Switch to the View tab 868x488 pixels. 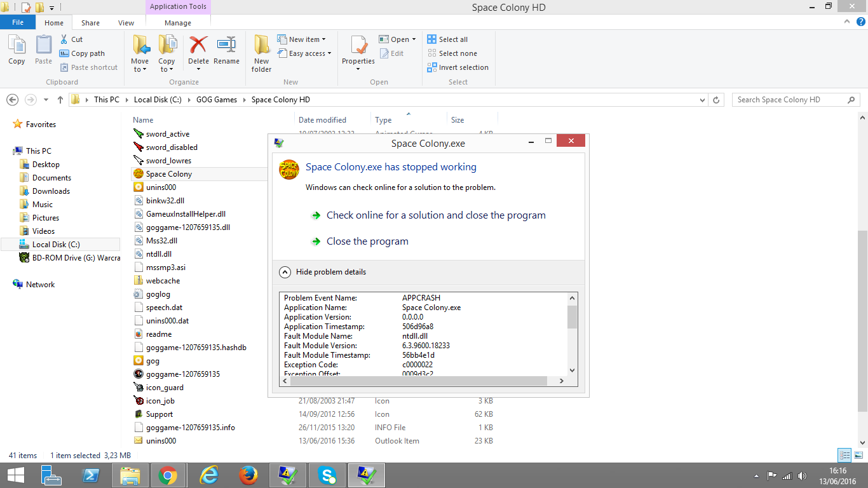click(x=126, y=23)
